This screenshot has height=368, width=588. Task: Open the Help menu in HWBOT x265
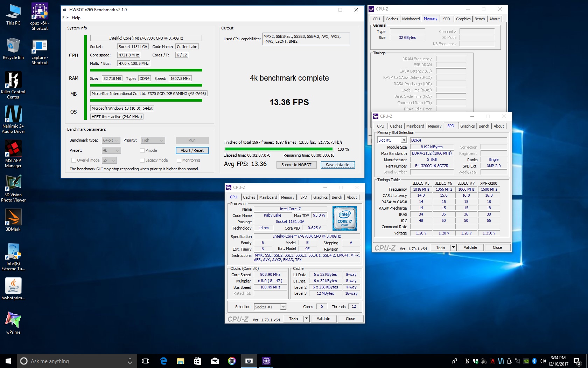[x=76, y=18]
